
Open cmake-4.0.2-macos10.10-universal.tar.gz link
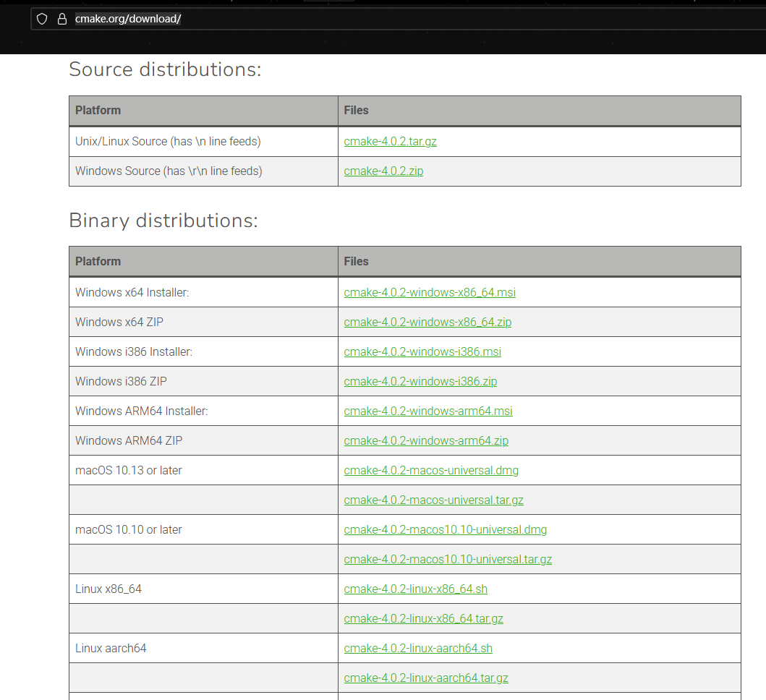448,559
